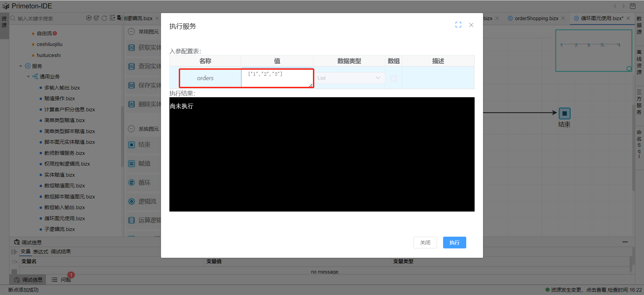Click the add-cube icon beside search box

(x=96, y=18)
